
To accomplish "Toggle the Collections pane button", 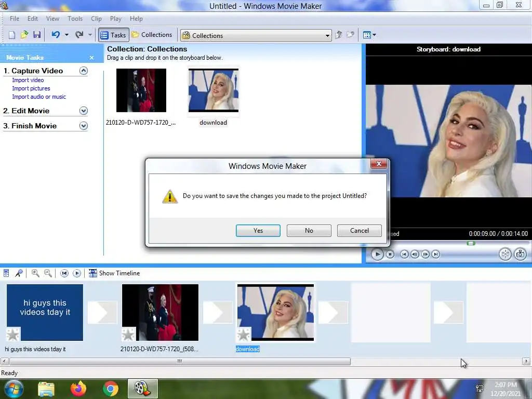I will pyautogui.click(x=152, y=35).
